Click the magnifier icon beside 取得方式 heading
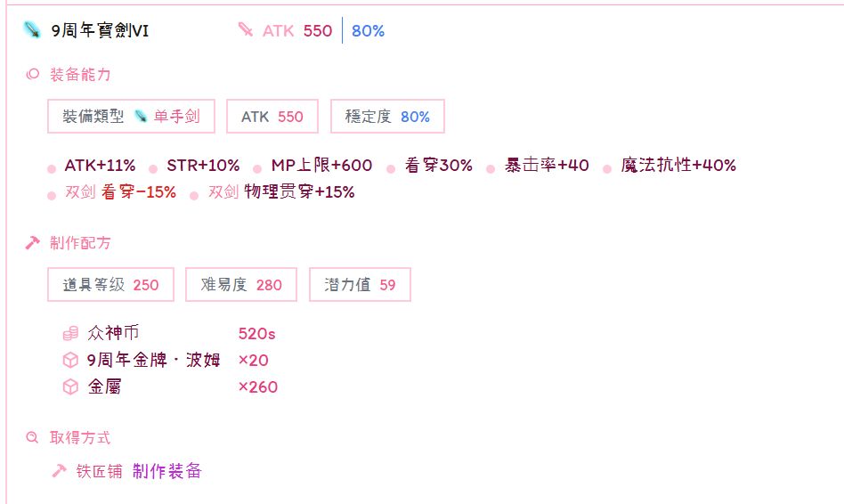The height and width of the screenshot is (504, 844). coord(33,438)
